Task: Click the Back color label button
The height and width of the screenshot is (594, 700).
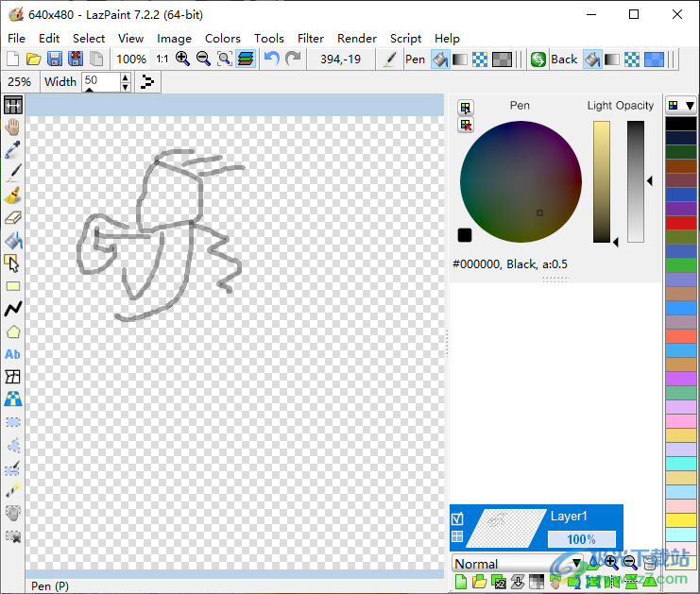Action: click(564, 59)
